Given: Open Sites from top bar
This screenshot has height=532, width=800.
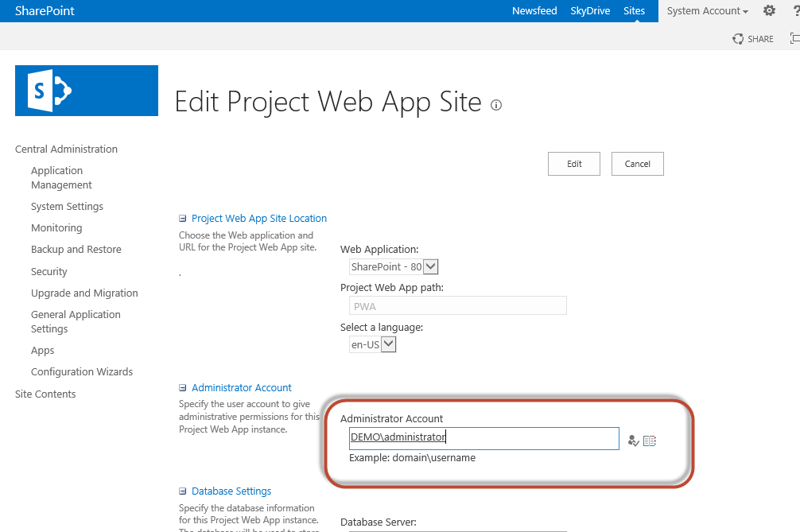Looking at the screenshot, I should pos(634,10).
